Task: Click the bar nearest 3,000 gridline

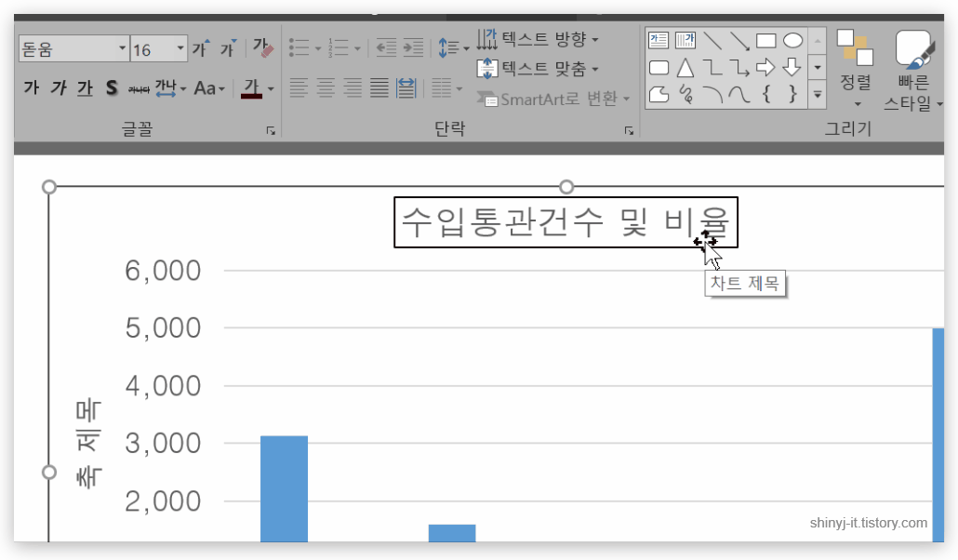Action: coord(284,488)
